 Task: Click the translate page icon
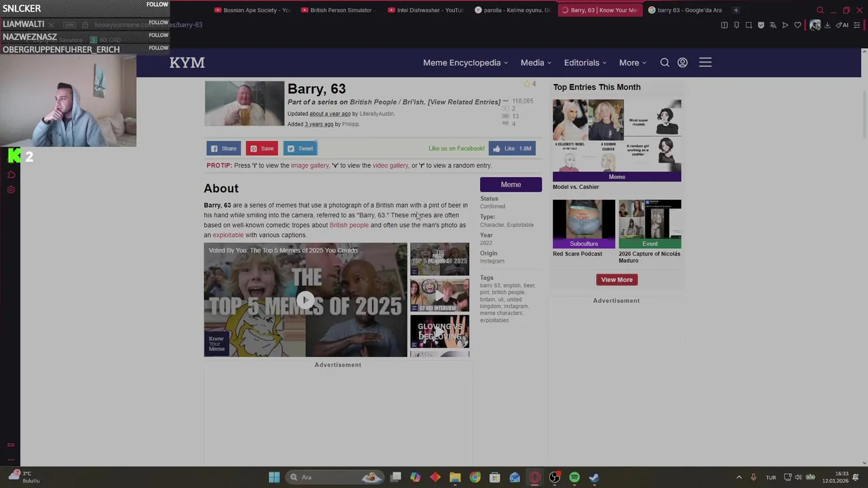(x=773, y=25)
